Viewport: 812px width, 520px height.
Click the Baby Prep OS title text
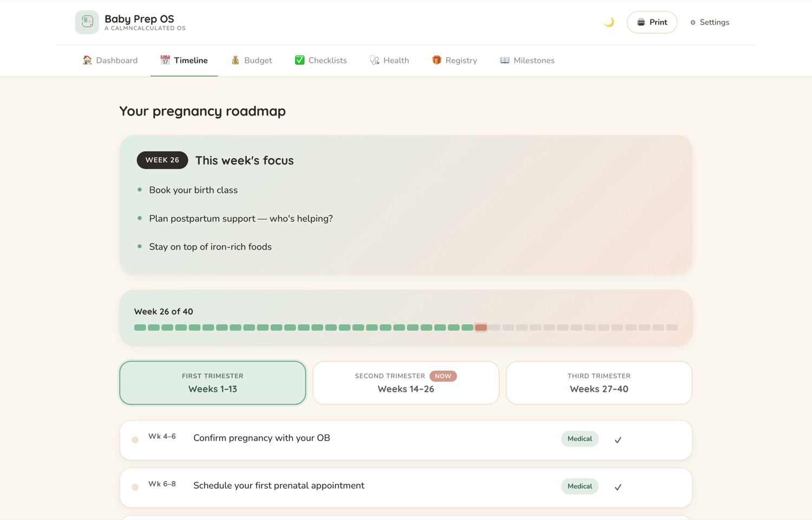(x=139, y=19)
